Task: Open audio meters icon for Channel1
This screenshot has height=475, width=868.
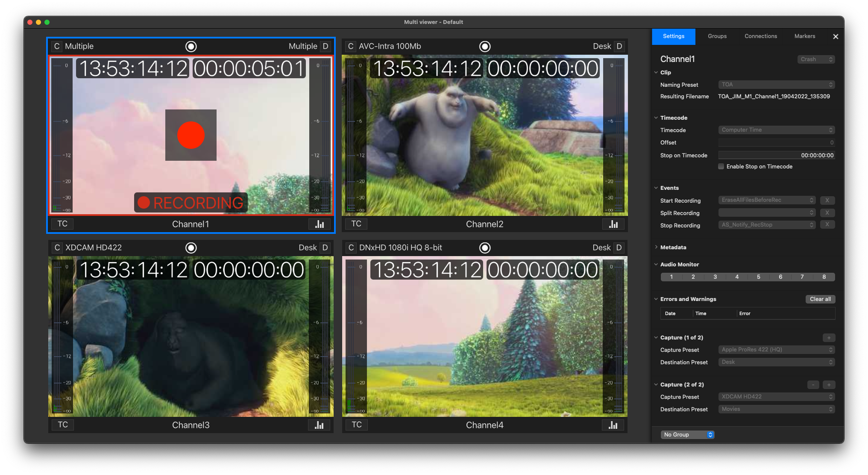Action: 320,224
